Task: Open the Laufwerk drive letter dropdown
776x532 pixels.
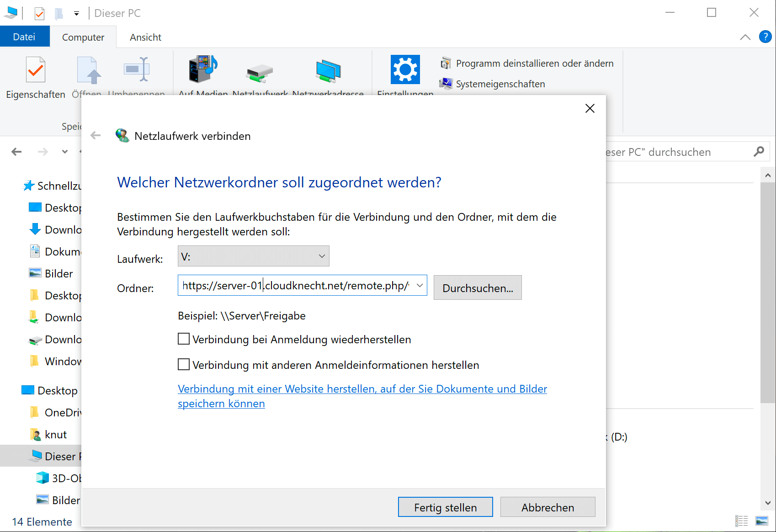Action: 321,256
